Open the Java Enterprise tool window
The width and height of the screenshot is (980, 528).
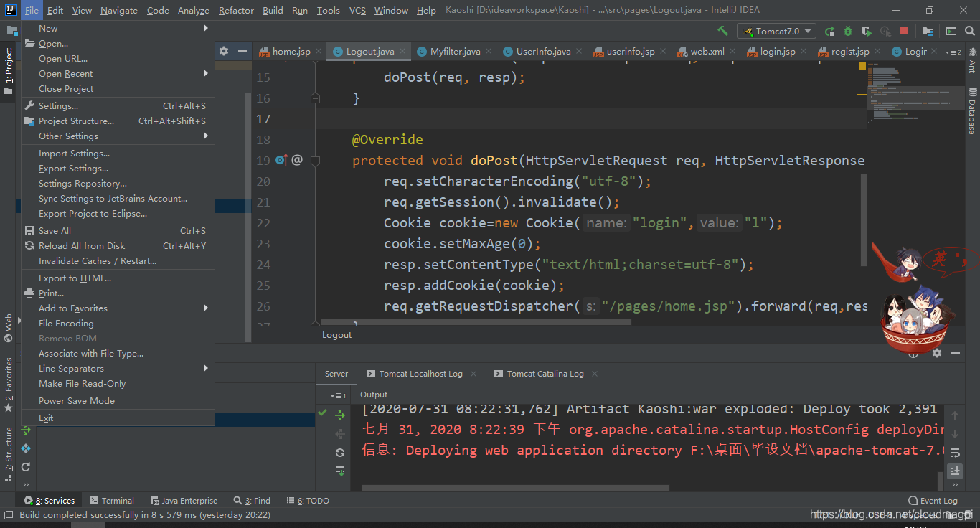(x=184, y=501)
